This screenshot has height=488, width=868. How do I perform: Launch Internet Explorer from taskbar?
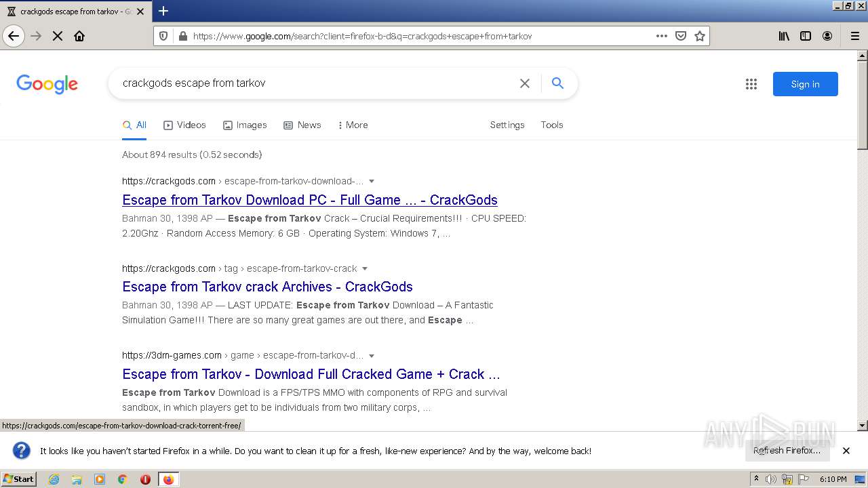click(54, 479)
